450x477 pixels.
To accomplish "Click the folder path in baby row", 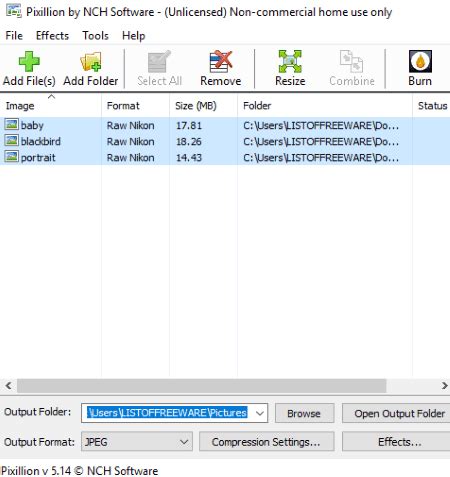I will [x=321, y=125].
